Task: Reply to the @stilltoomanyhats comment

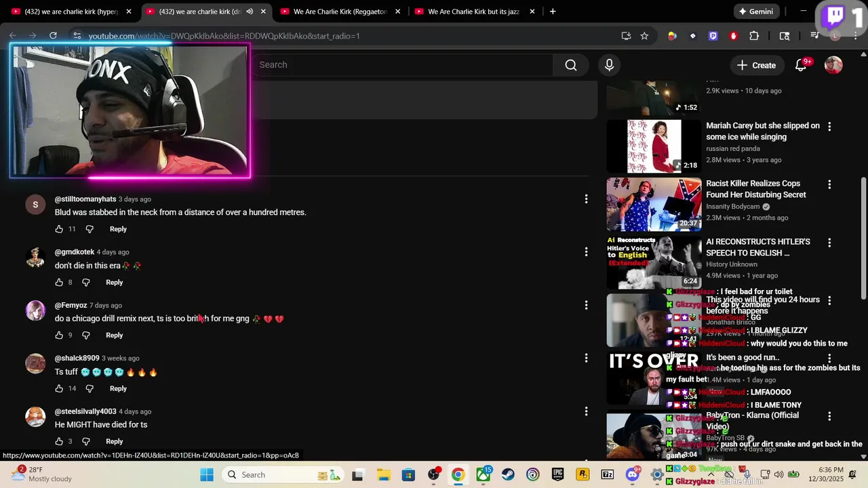Action: [x=118, y=229]
